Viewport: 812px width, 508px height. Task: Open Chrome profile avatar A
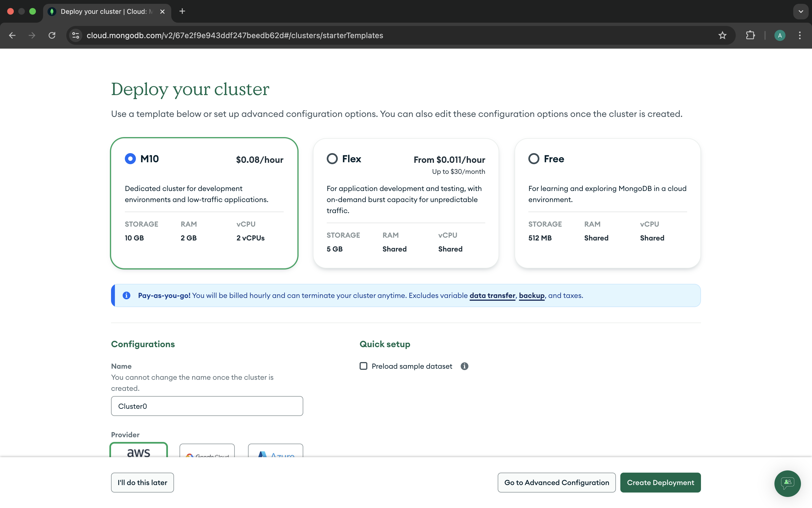[x=779, y=35]
